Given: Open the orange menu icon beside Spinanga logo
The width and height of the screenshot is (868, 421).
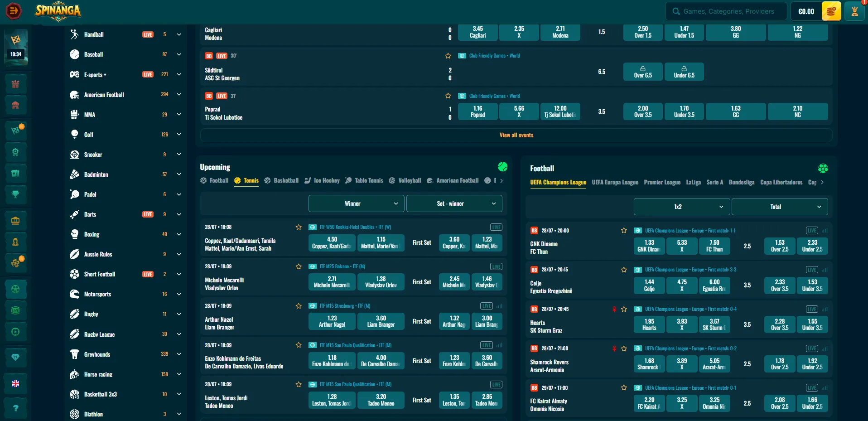Looking at the screenshot, I should click(x=14, y=11).
